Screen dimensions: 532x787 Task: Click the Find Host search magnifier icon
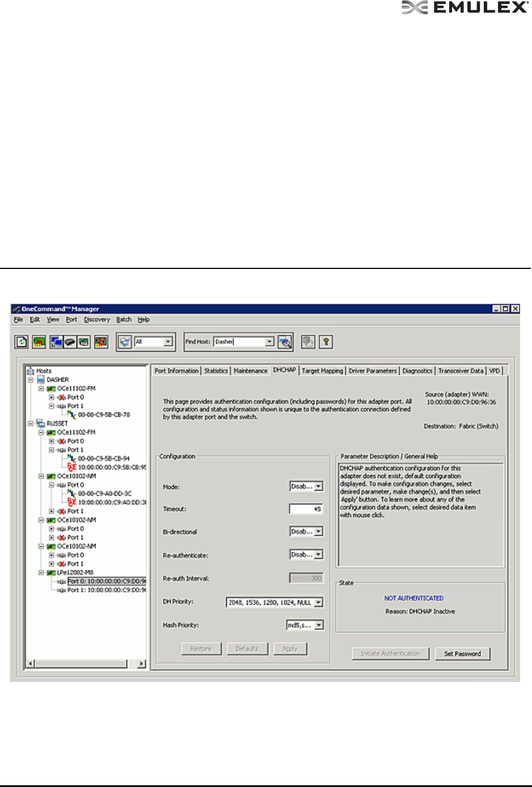point(285,342)
